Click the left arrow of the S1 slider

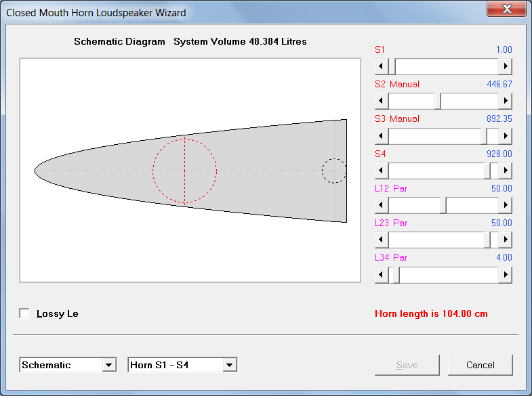[382, 66]
